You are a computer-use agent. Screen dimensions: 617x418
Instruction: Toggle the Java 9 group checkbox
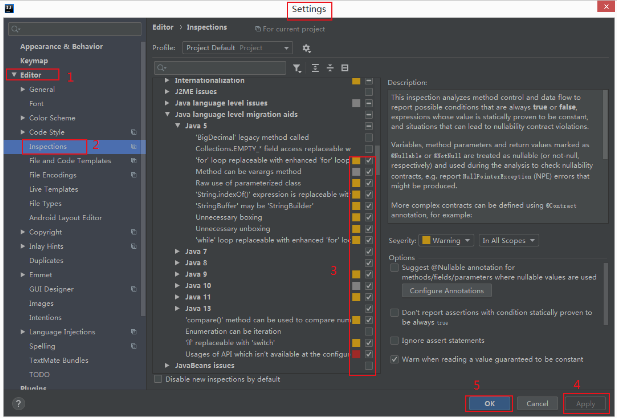click(369, 274)
